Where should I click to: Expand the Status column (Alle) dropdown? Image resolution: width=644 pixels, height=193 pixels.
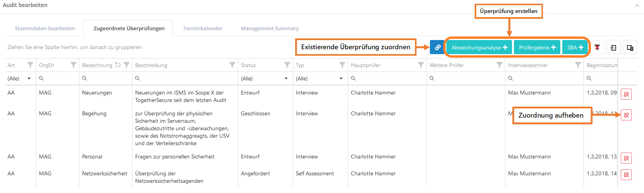[x=286, y=78]
